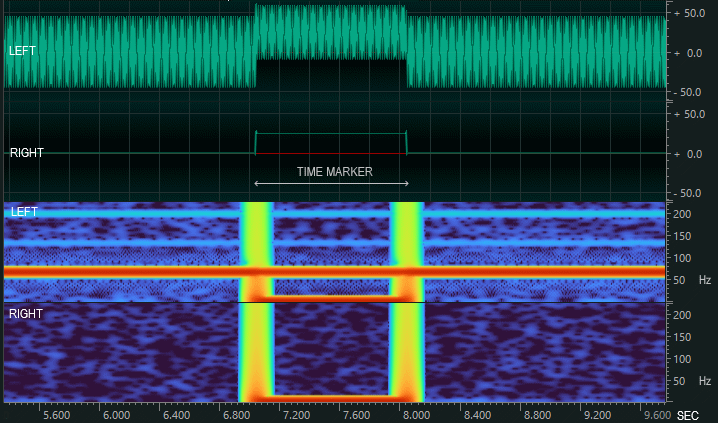
Task: Select the RIGHT channel label on the waveform
Action: coord(26,153)
